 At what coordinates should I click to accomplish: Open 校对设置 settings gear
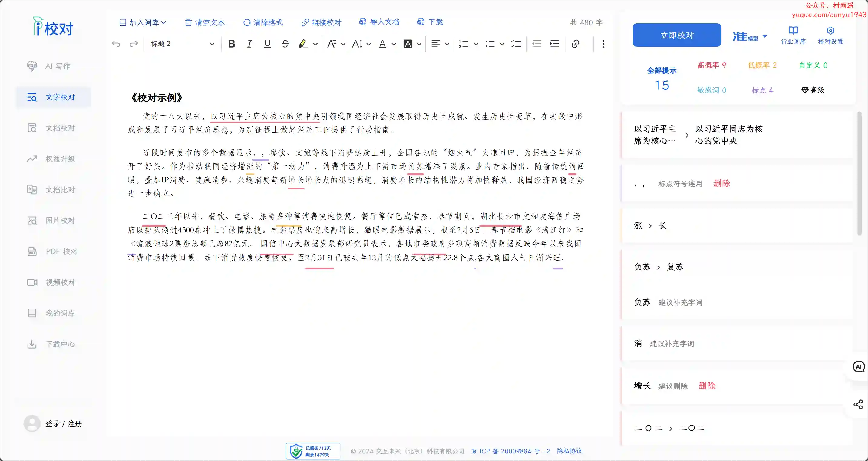coord(830,35)
